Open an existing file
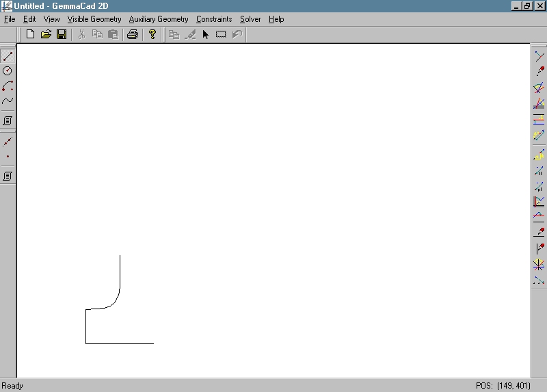 point(46,34)
